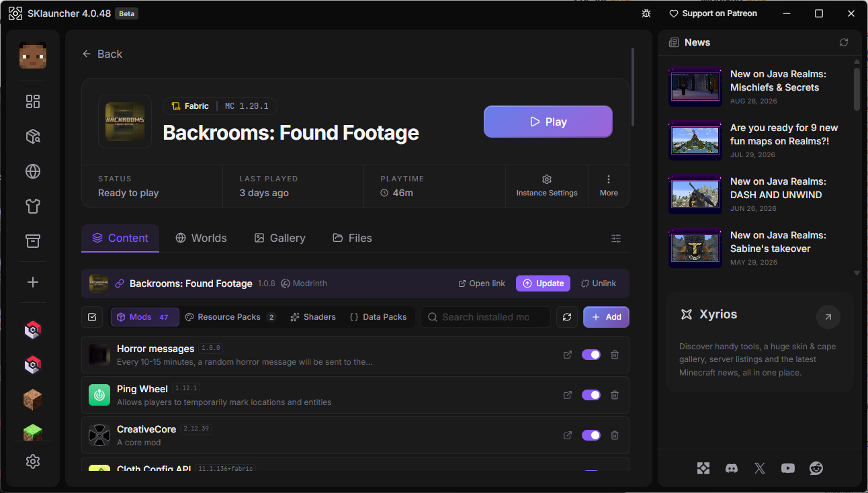This screenshot has width=868, height=493.
Task: Switch to the Files tab
Action: pos(352,238)
